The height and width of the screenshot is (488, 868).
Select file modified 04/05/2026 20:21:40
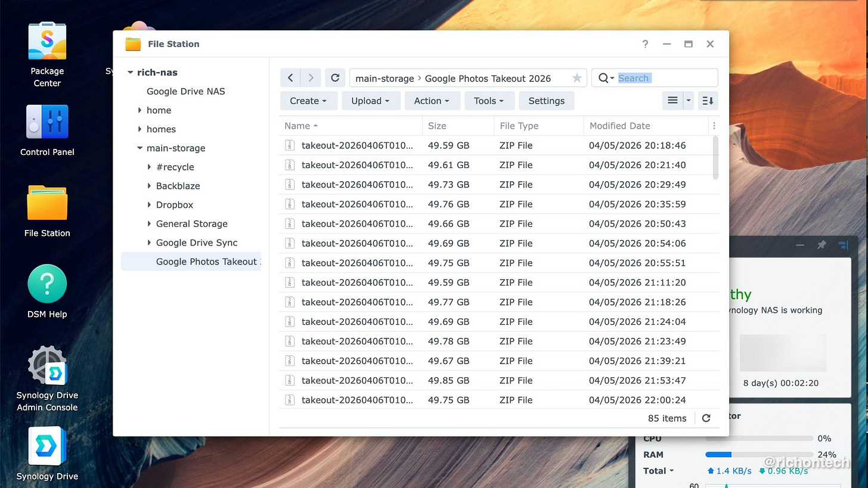click(499, 165)
